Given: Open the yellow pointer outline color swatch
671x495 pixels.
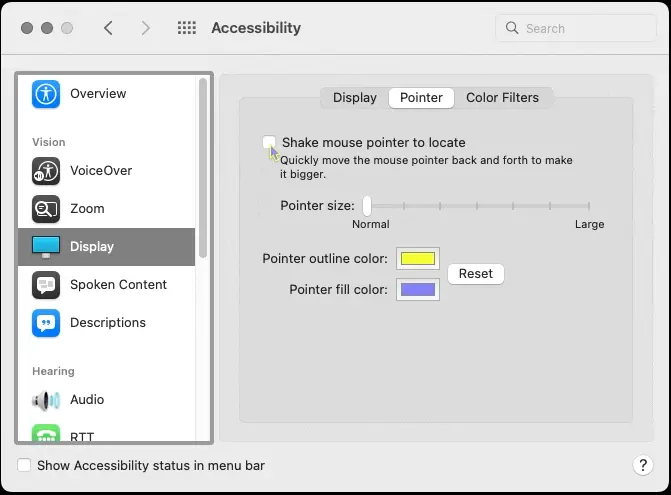Looking at the screenshot, I should coord(418,259).
